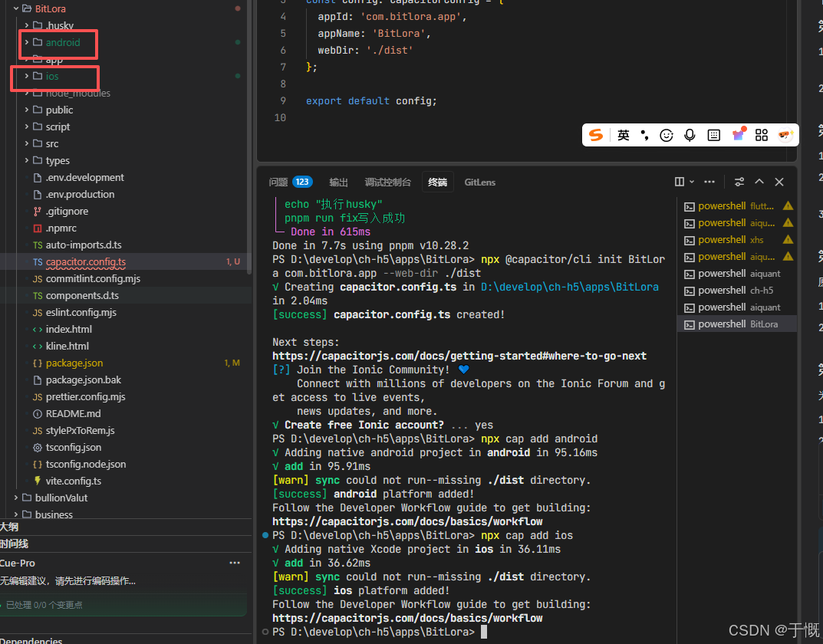Open input method emoji panel
Screen dimensions: 823x644
tap(667, 135)
